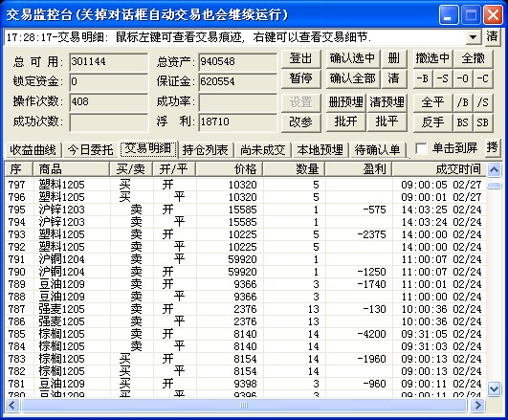Select row 790 沪铜1204
The image size is (508, 420).
tap(245, 272)
